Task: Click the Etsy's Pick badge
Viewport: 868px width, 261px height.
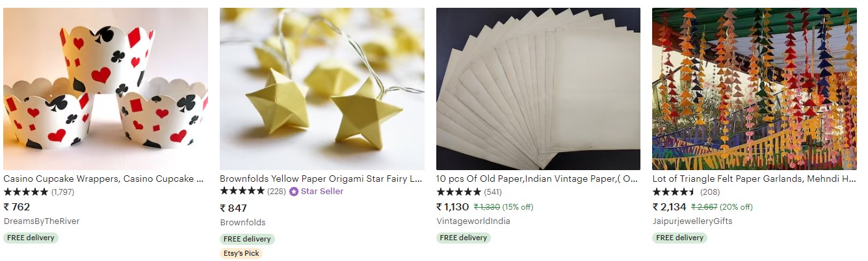Action: pos(241,253)
